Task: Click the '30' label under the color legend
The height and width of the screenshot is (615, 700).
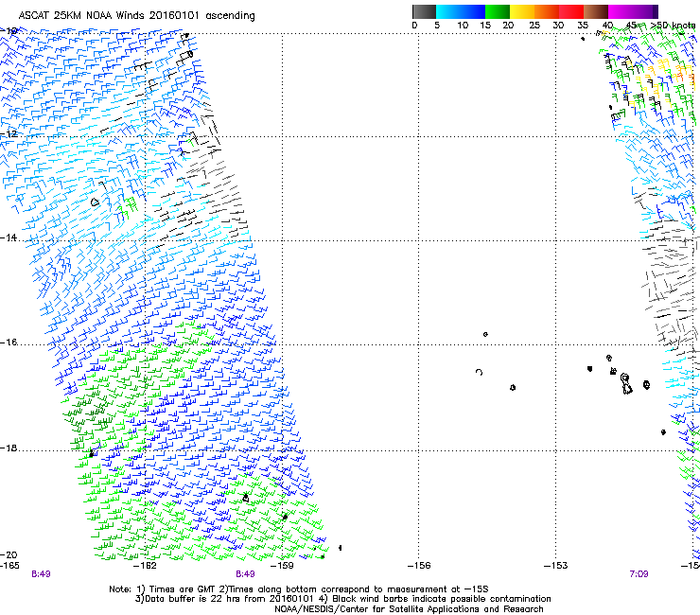Action: [558, 26]
